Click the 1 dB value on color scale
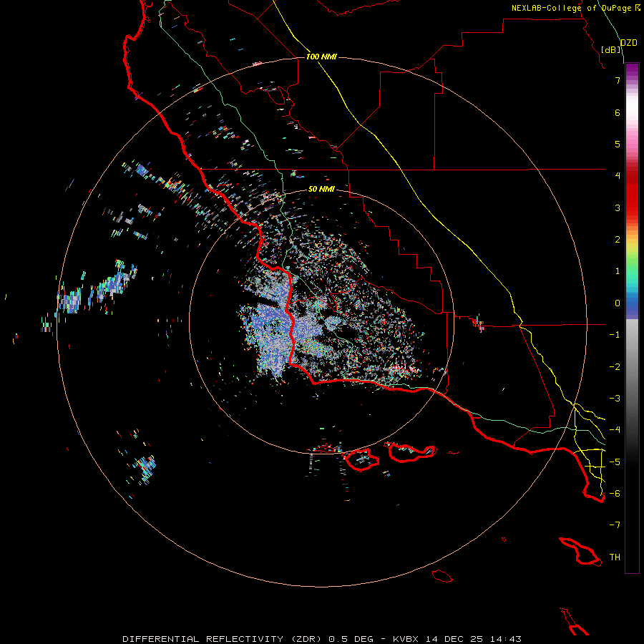The width and height of the screenshot is (644, 644). pyautogui.click(x=618, y=271)
